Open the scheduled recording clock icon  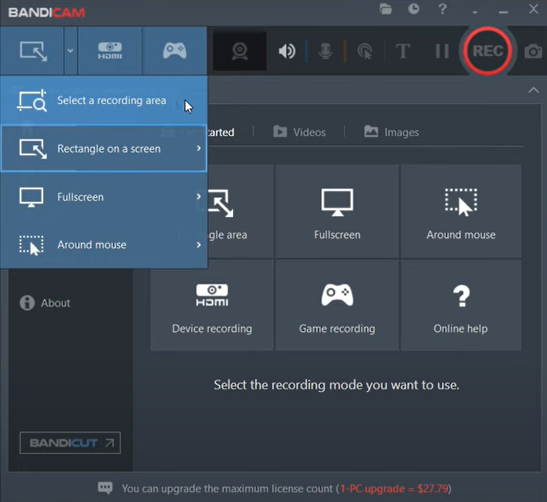414,9
